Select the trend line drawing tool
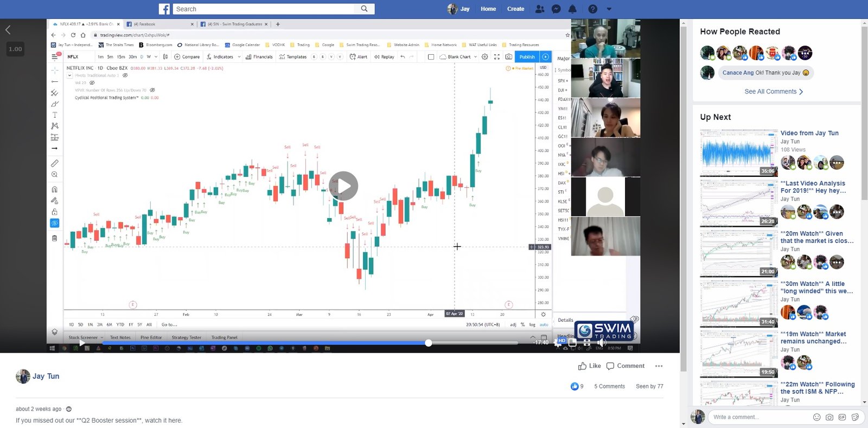Image resolution: width=868 pixels, height=428 pixels. click(x=55, y=81)
